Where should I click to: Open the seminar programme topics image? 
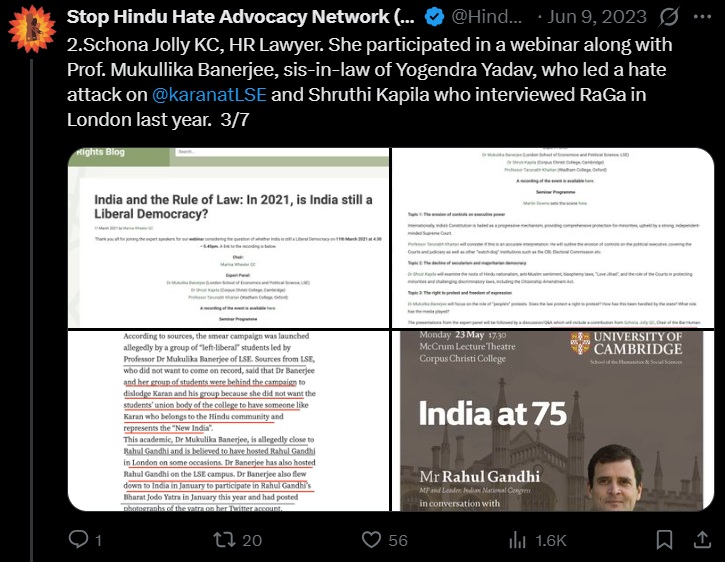tap(553, 238)
